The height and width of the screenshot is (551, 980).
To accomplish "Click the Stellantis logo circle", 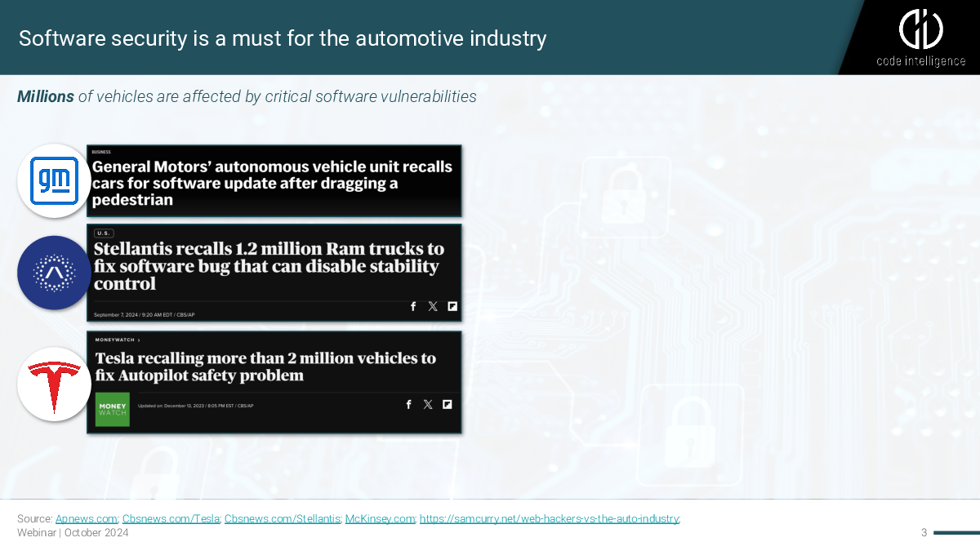I will [54, 273].
